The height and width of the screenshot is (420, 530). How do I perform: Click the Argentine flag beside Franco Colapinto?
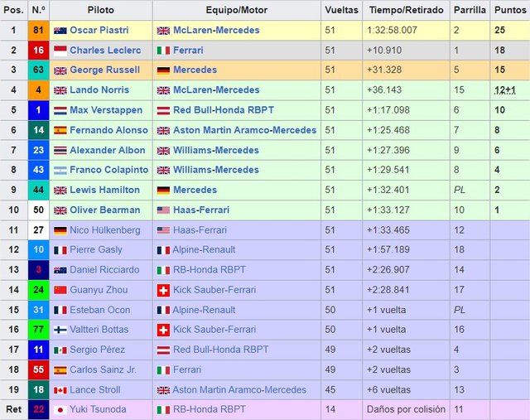pos(60,171)
